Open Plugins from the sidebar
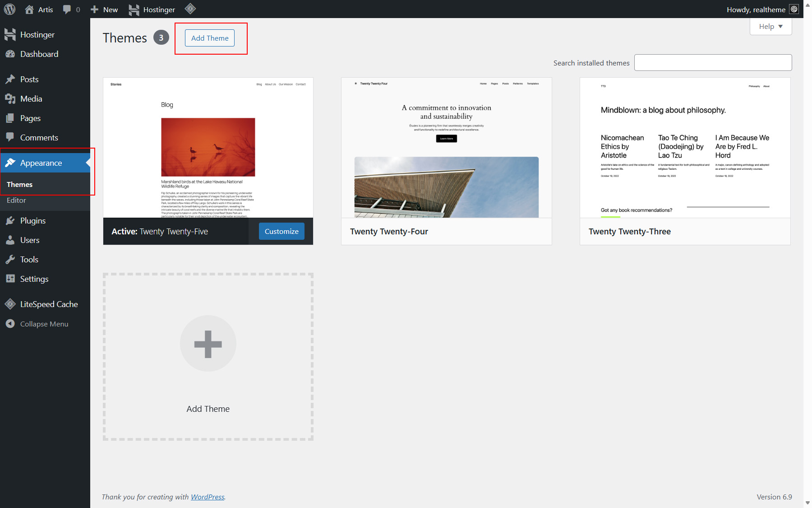 (x=32, y=221)
